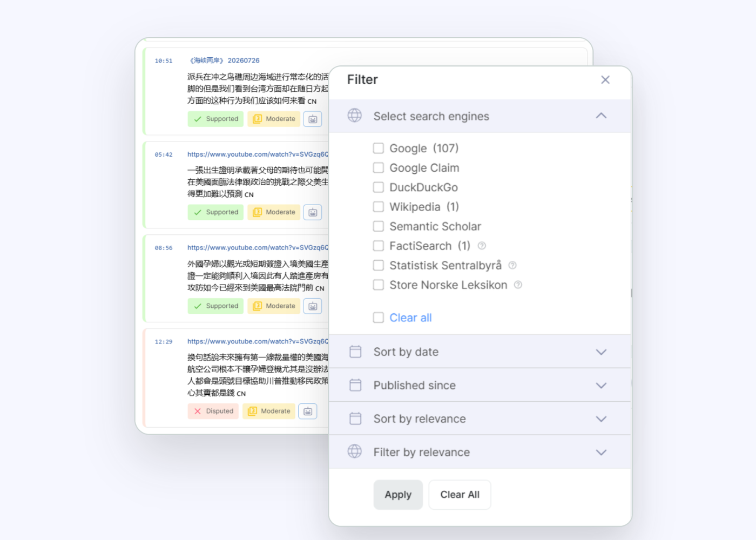This screenshot has height=540, width=756.
Task: Enable the DuckDuckGo checkbox
Action: [379, 187]
